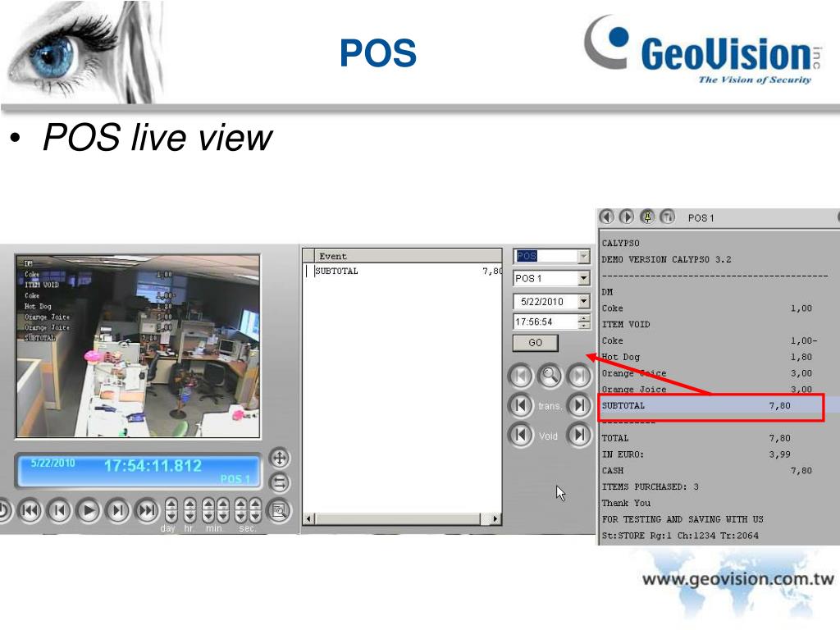Decrease the second sec. stepper value
Viewport: 840px width, 630px height.
(x=255, y=516)
